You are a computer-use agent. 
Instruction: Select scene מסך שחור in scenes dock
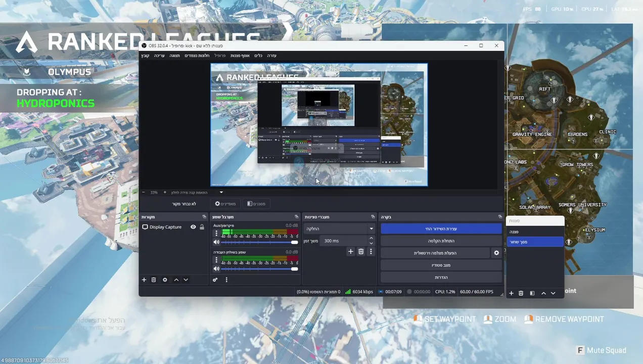pos(535,242)
